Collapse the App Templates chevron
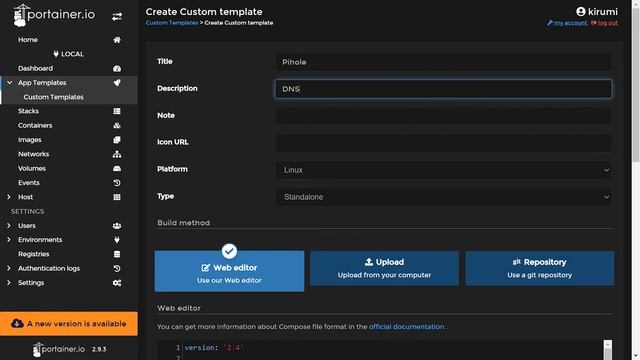640x360 pixels. coord(9,82)
